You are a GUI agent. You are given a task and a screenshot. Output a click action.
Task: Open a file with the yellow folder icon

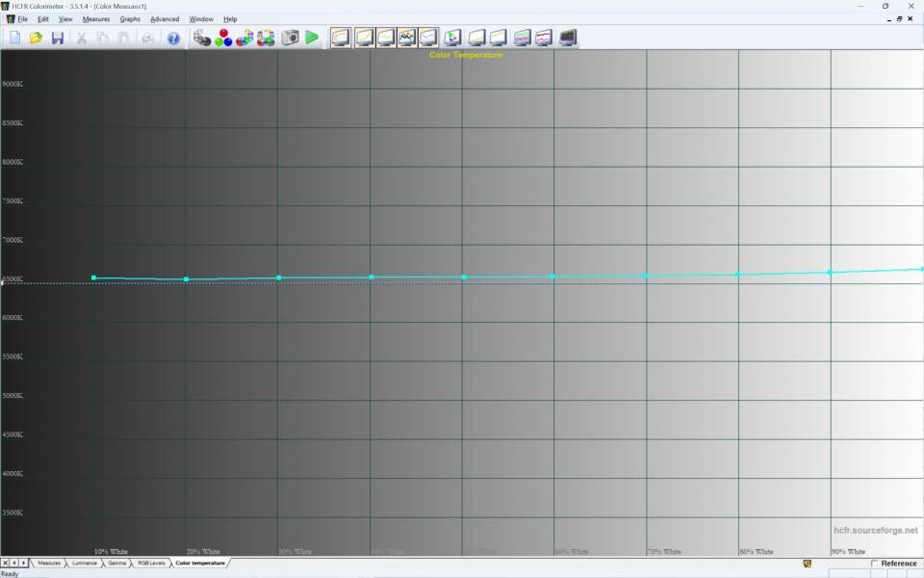[36, 39]
